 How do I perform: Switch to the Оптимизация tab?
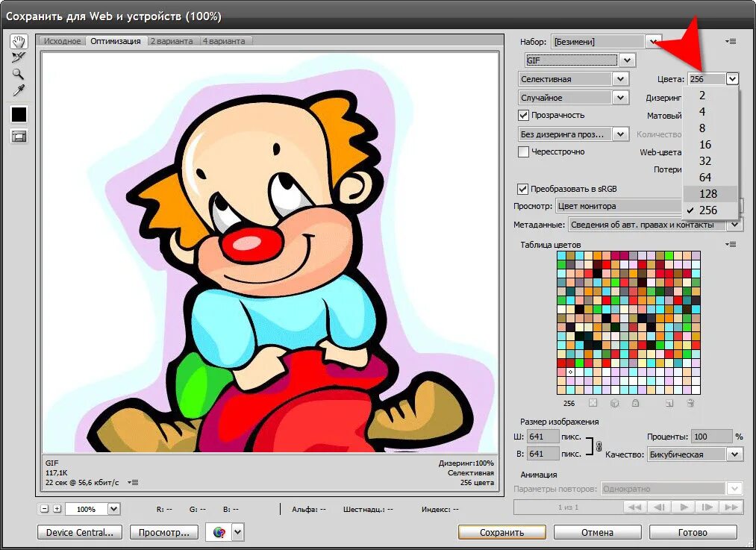click(116, 41)
